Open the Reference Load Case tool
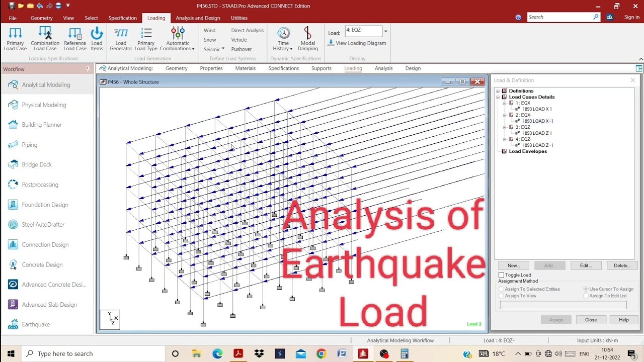This screenshot has width=644, height=362. pos(75,39)
